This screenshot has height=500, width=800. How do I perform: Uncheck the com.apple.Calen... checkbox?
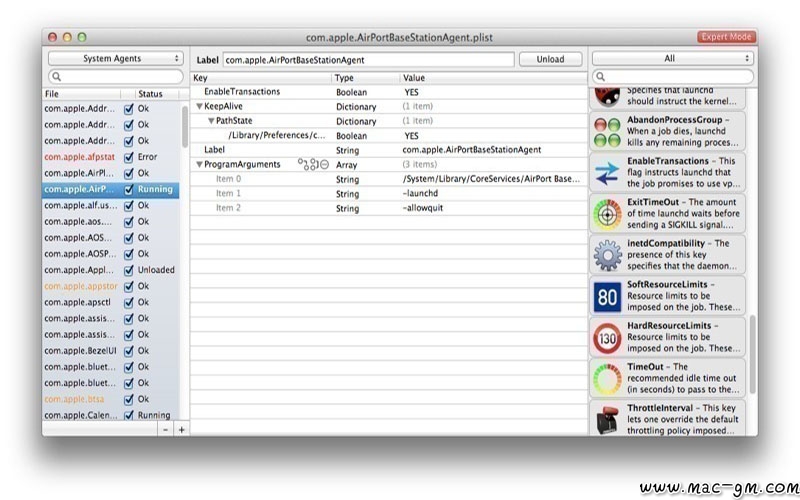click(x=129, y=415)
